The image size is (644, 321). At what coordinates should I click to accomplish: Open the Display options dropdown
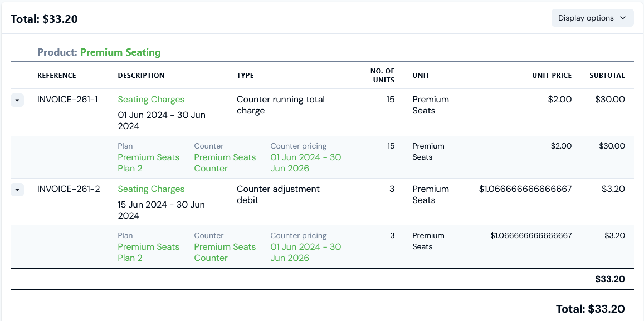[x=592, y=18]
